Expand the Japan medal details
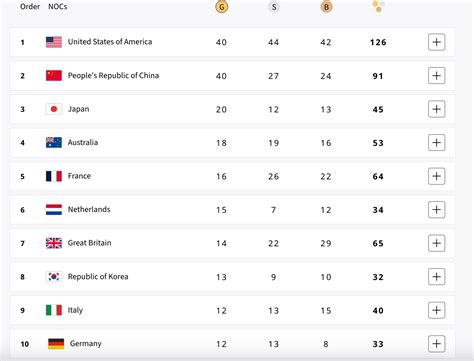Image resolution: width=474 pixels, height=361 pixels. pyautogui.click(x=437, y=109)
